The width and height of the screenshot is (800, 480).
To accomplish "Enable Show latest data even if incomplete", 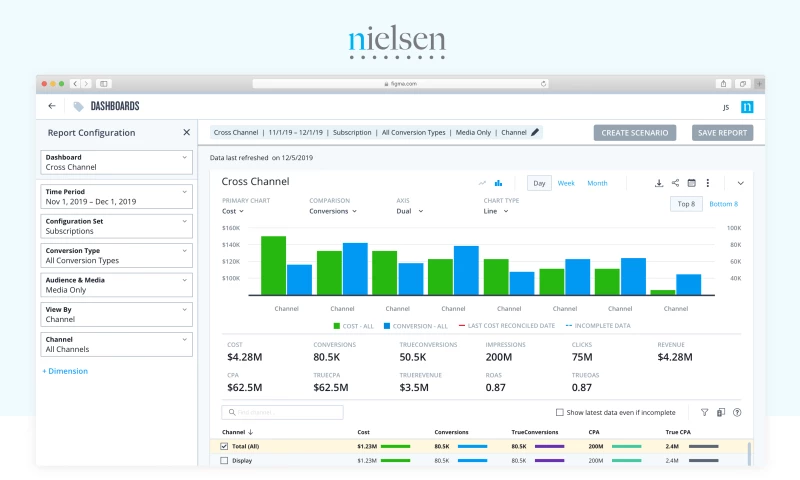I will tap(559, 412).
